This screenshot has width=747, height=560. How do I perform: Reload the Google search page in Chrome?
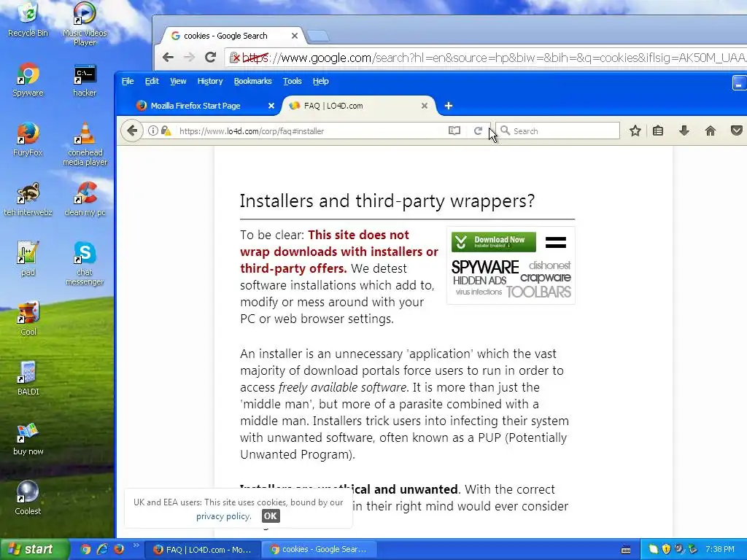(x=211, y=58)
